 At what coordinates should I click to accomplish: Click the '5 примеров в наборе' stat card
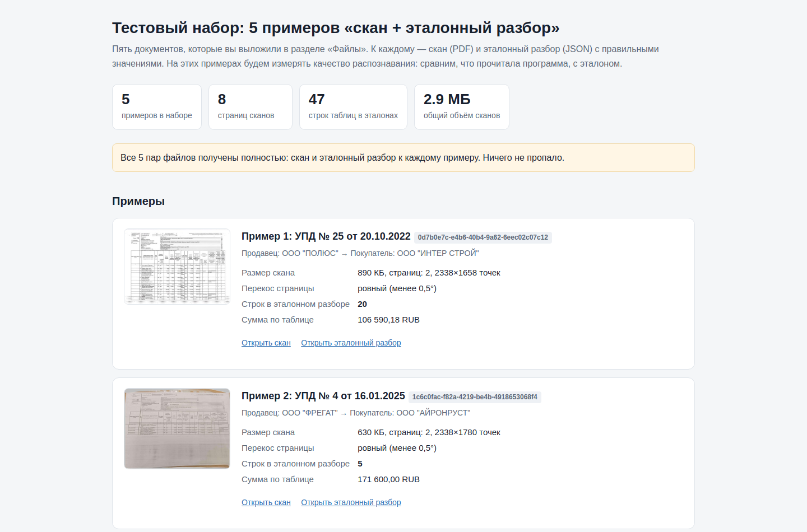coord(157,107)
